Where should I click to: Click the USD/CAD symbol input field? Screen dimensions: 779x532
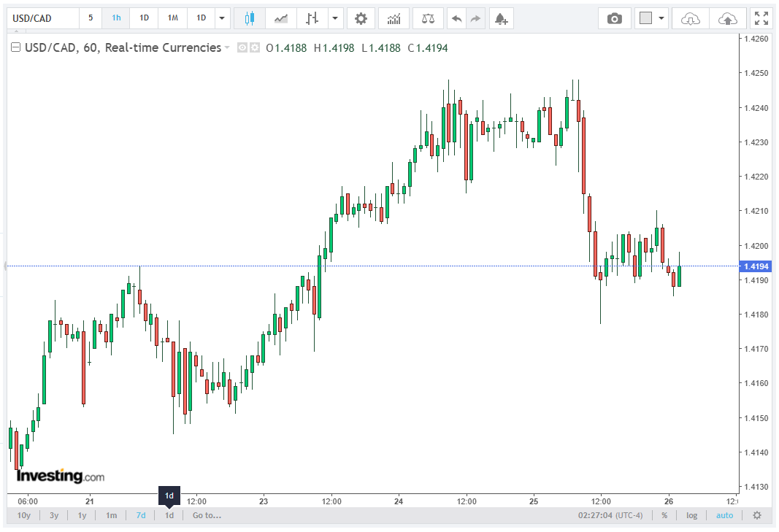click(43, 18)
